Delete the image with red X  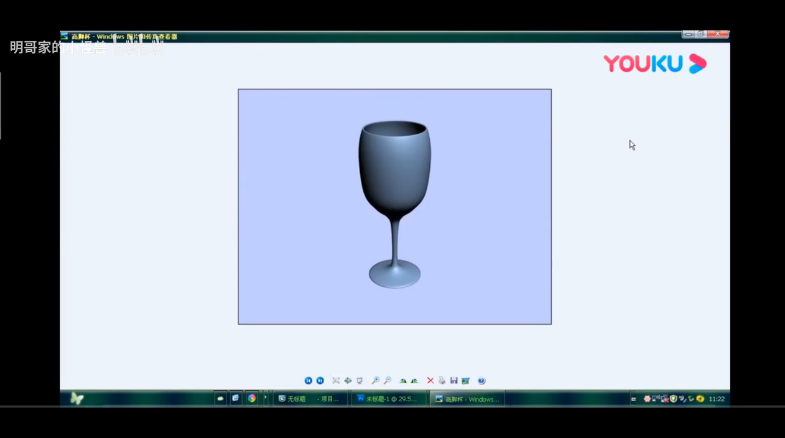pyautogui.click(x=431, y=381)
